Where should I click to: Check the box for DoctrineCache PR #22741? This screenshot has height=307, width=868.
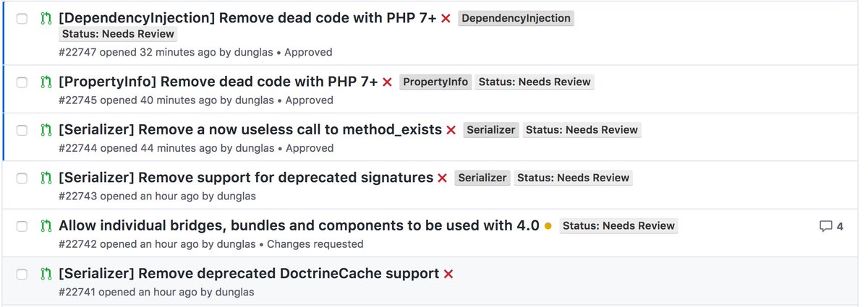(x=22, y=274)
